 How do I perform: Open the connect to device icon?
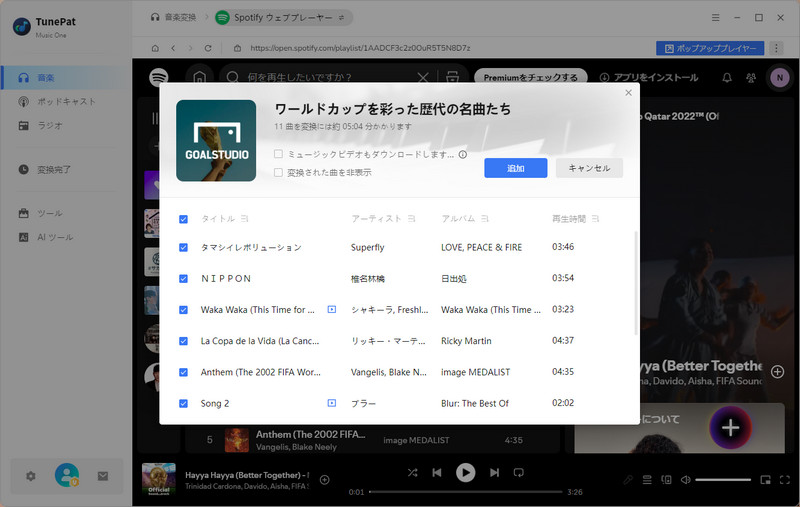tap(666, 479)
